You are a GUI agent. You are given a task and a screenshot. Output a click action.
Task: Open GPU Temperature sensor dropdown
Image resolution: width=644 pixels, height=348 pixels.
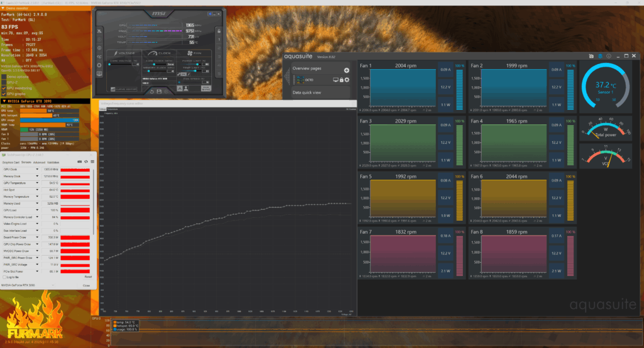pyautogui.click(x=37, y=183)
